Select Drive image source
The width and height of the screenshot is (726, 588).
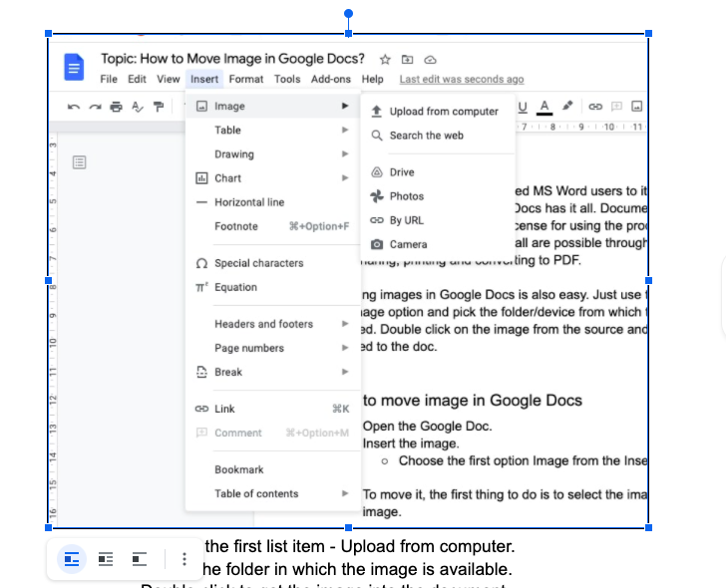pos(438,172)
